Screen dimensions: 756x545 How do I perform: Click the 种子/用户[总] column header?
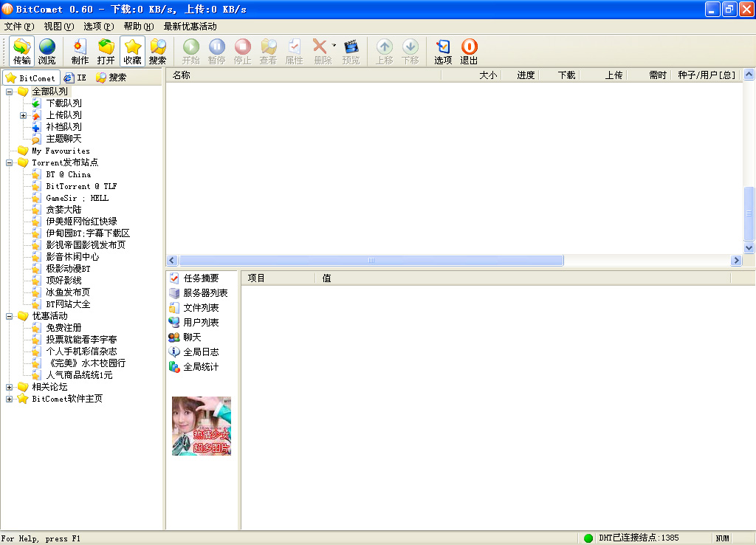[x=707, y=75]
